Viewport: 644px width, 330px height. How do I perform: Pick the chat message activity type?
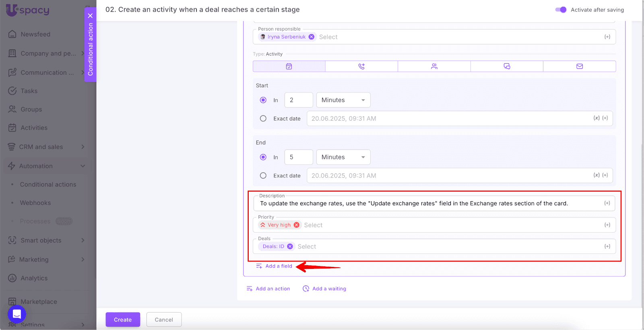pos(507,66)
